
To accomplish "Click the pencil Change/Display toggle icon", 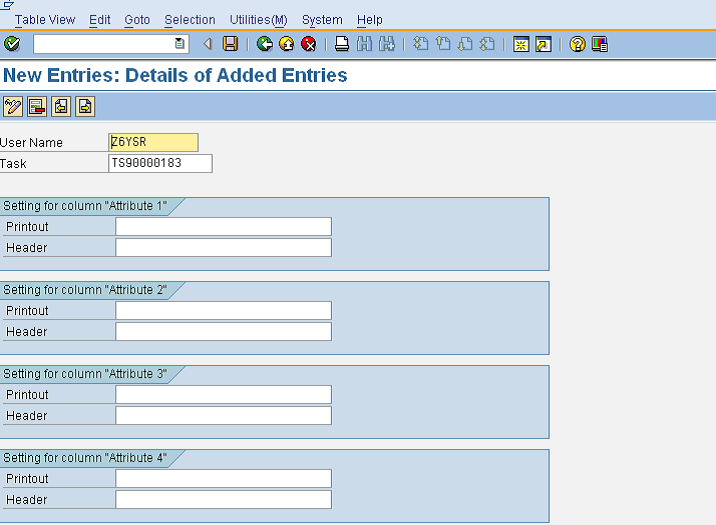I will coord(13,106).
